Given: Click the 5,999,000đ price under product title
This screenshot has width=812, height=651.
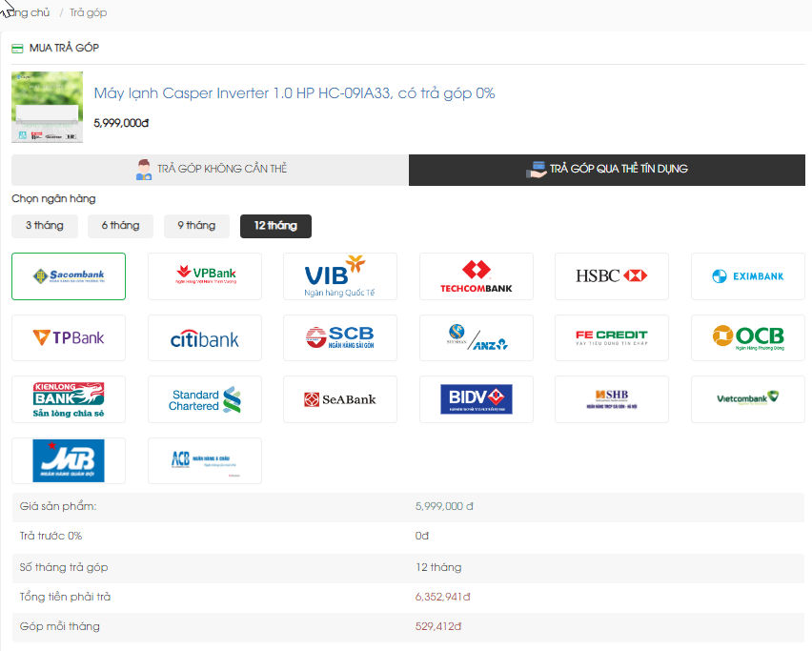Looking at the screenshot, I should pyautogui.click(x=121, y=123).
